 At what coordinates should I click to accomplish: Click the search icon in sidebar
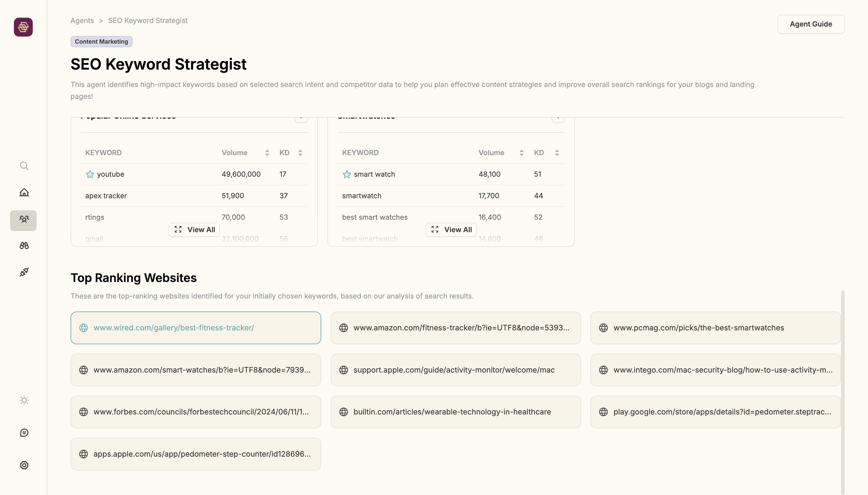24,166
